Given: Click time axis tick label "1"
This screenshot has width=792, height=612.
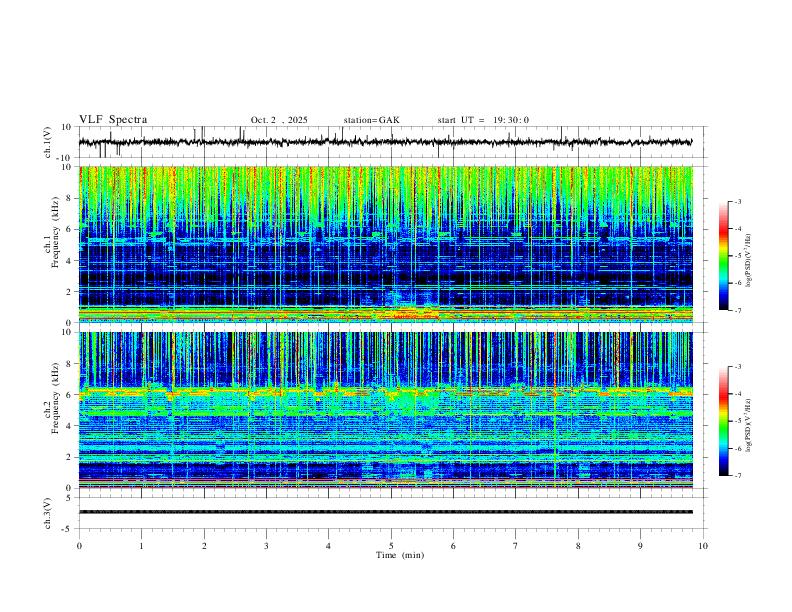Looking at the screenshot, I should coord(141,546).
